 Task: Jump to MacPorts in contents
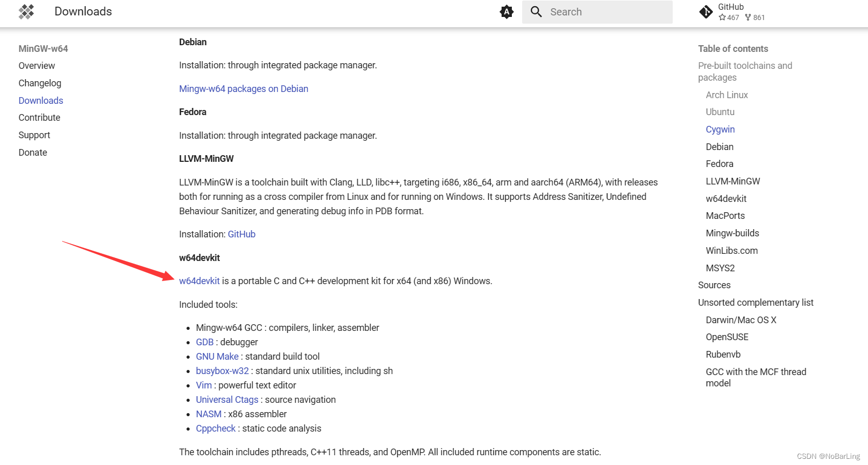point(725,216)
